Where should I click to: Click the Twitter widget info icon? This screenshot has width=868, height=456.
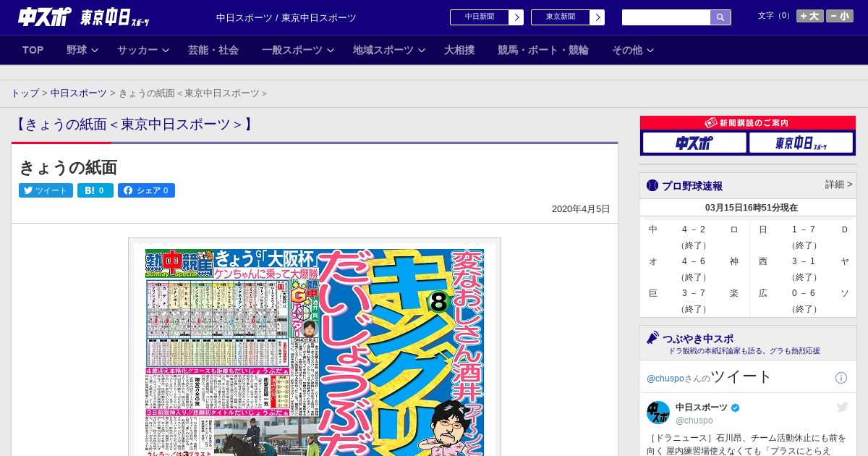pos(841,378)
